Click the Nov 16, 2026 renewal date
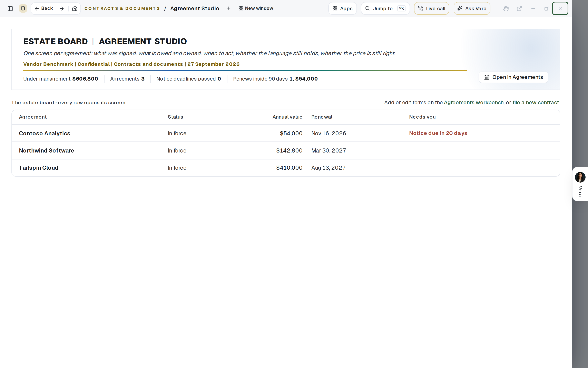The image size is (588, 368). click(x=329, y=133)
